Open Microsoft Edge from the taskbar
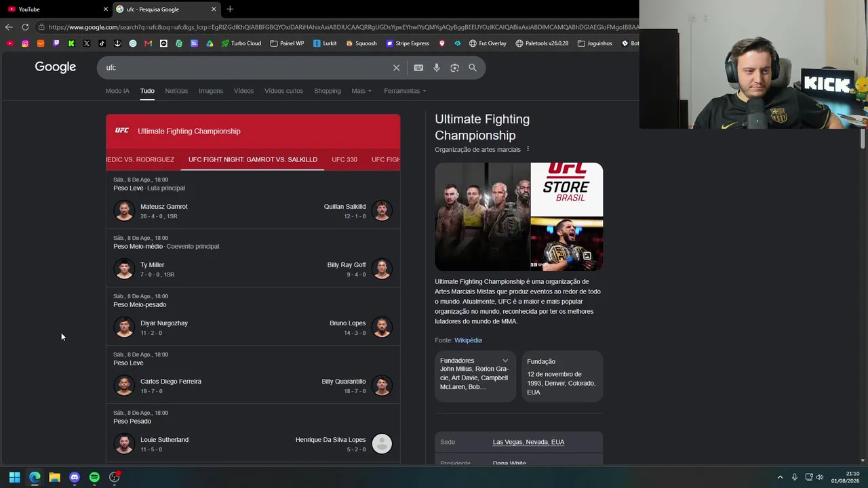 click(x=35, y=477)
